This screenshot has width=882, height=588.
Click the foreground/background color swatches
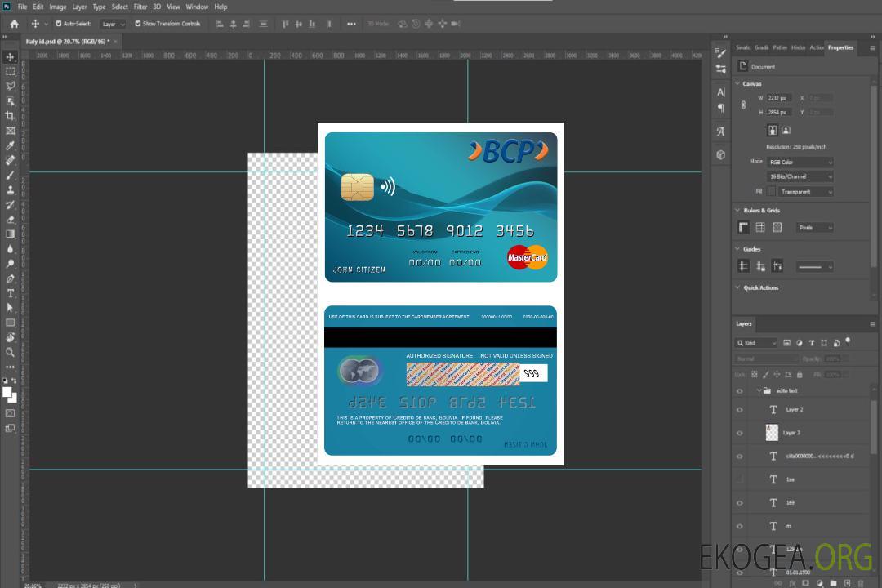pyautogui.click(x=10, y=395)
